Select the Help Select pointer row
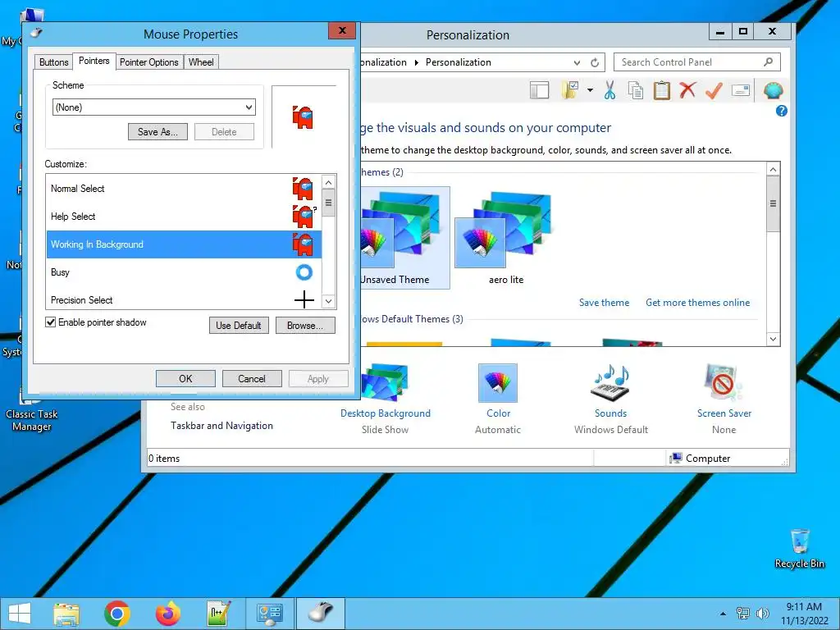The height and width of the screenshot is (630, 840). tap(184, 217)
